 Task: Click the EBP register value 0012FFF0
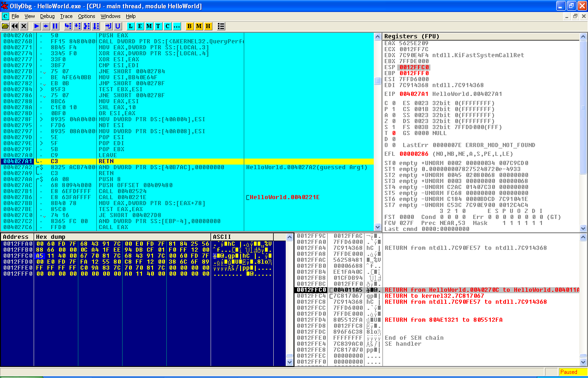click(414, 73)
